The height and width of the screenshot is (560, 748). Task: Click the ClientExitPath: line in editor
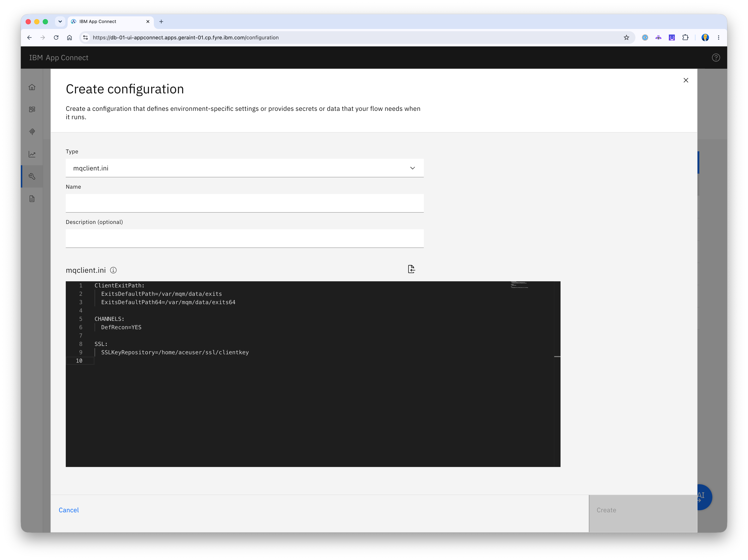(x=119, y=286)
